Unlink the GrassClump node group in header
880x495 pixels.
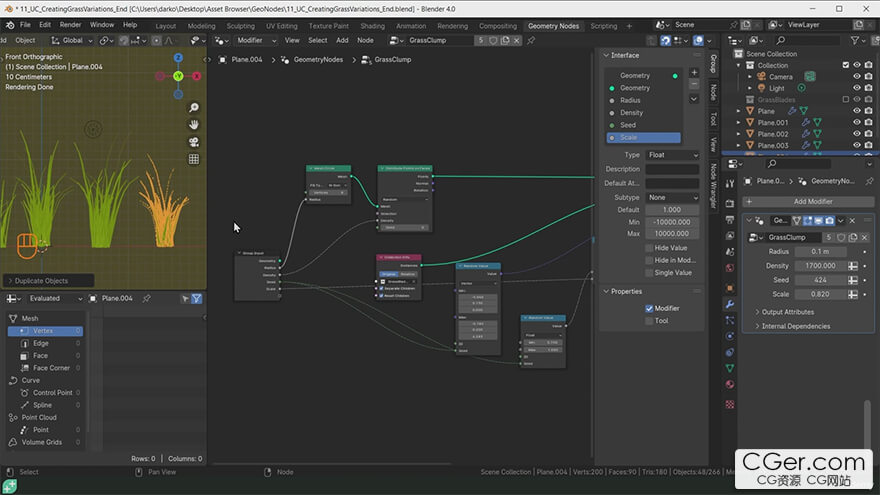tap(516, 40)
